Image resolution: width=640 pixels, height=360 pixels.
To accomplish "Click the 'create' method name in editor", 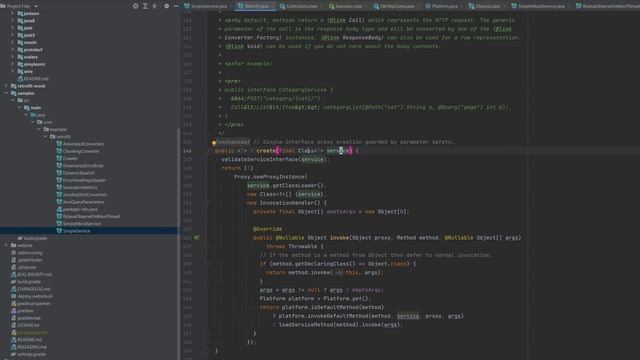I will tap(266, 151).
